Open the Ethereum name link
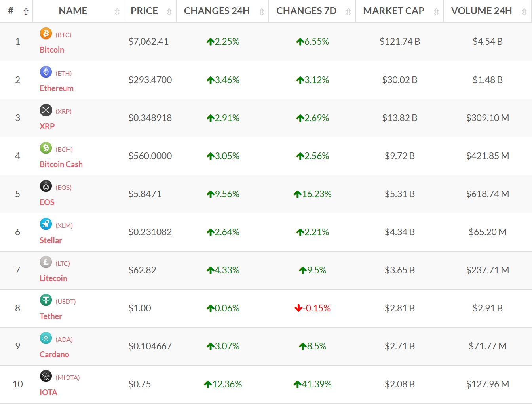 tap(57, 88)
